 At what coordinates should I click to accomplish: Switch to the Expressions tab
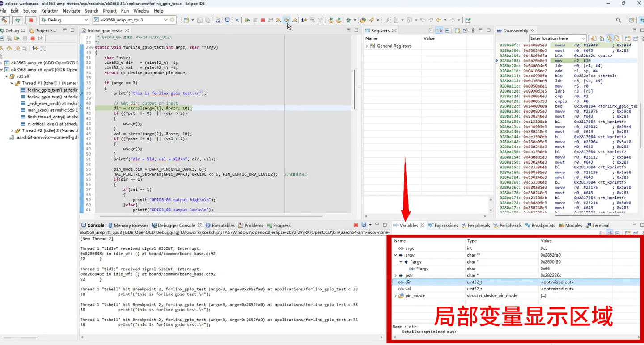coord(443,226)
